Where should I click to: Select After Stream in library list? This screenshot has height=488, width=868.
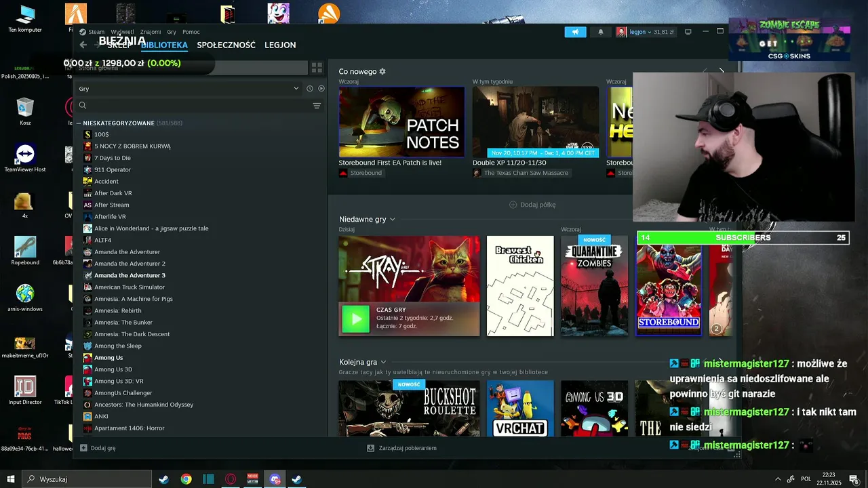point(112,205)
